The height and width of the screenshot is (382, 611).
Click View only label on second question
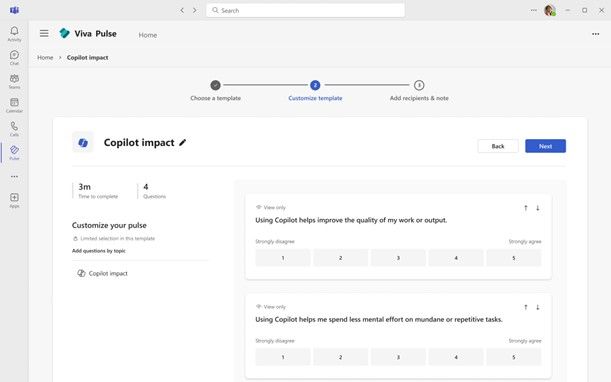pos(271,307)
